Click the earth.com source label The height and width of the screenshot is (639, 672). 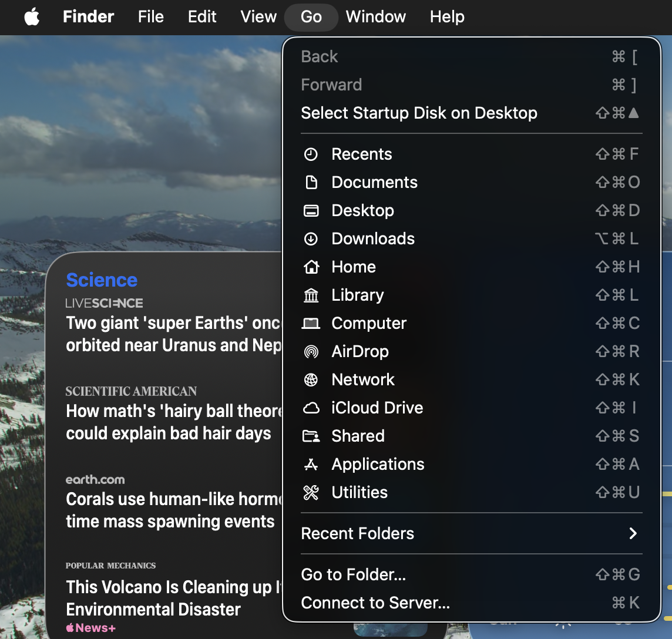click(x=95, y=480)
